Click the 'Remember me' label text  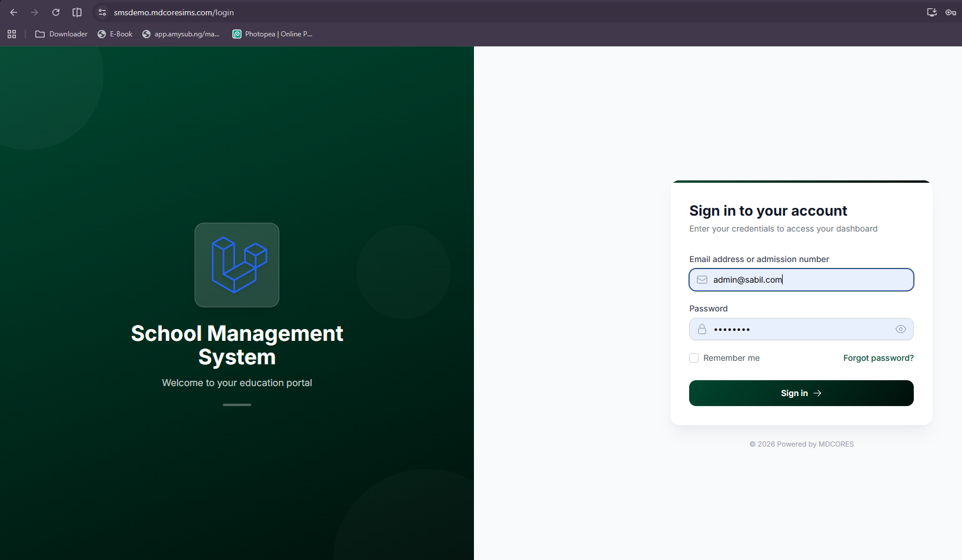(x=731, y=358)
